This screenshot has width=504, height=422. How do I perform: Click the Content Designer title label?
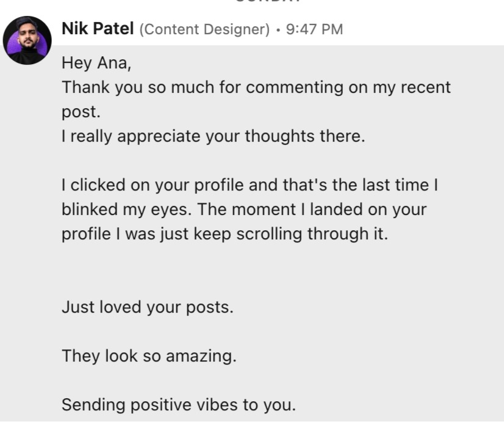(205, 29)
